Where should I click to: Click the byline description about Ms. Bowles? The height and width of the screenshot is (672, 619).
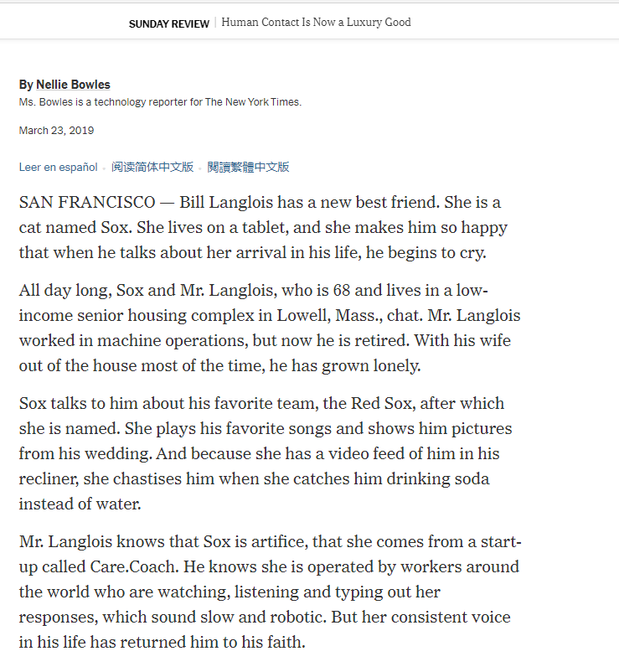point(160,102)
